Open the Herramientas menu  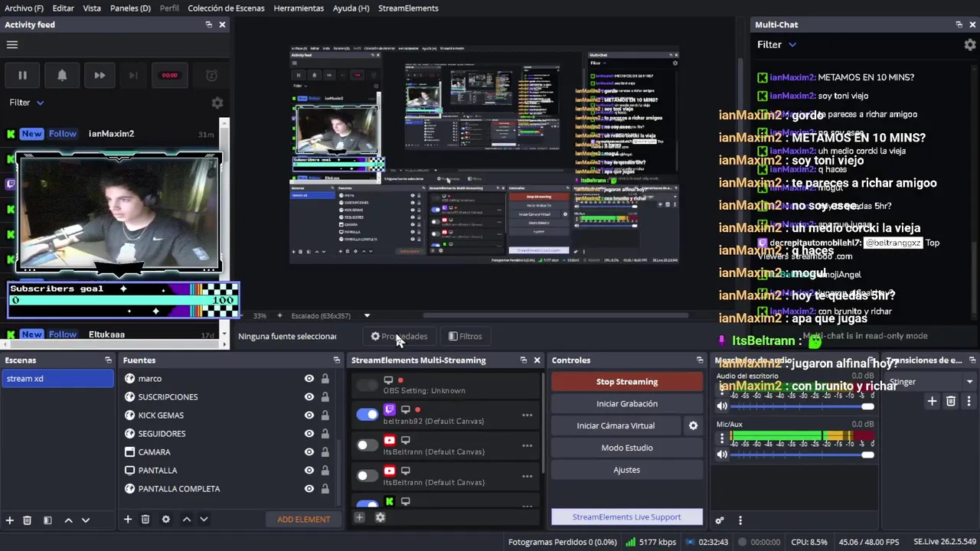tap(299, 8)
